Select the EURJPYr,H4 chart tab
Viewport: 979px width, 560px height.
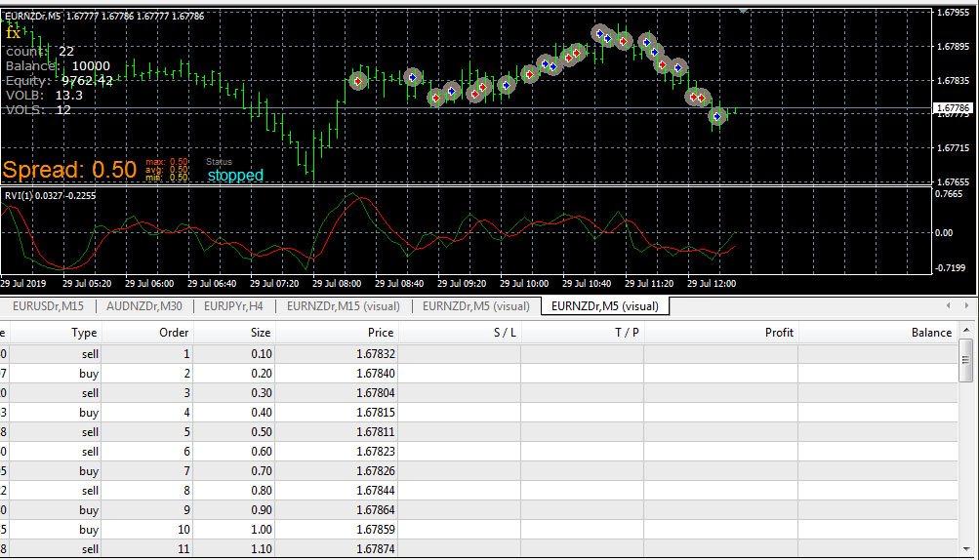pos(233,306)
